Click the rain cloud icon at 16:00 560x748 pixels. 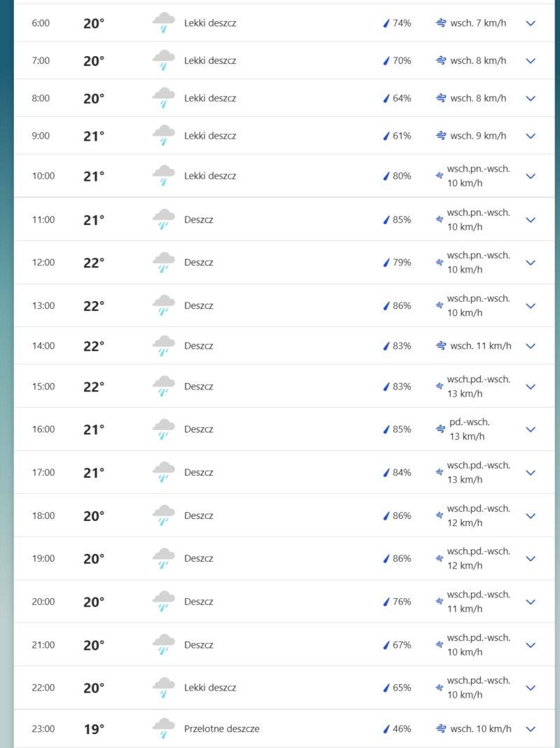[164, 429]
